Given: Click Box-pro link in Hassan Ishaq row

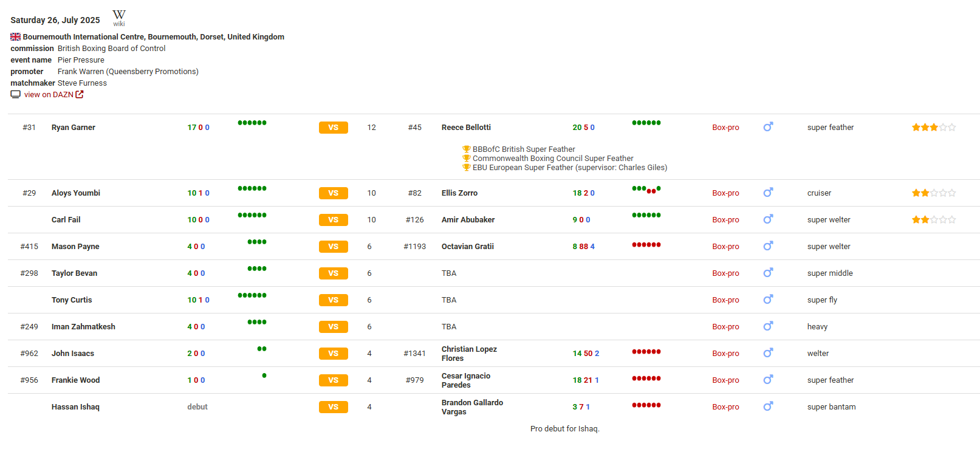Looking at the screenshot, I should (x=725, y=407).
